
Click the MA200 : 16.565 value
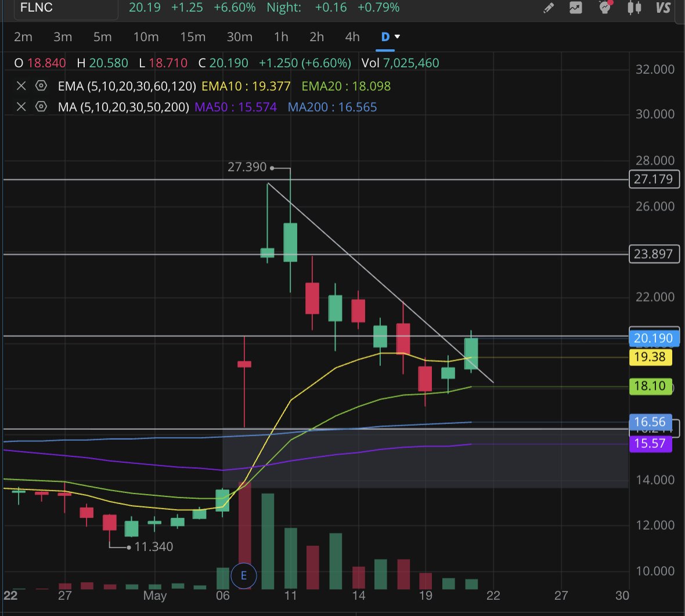[332, 107]
